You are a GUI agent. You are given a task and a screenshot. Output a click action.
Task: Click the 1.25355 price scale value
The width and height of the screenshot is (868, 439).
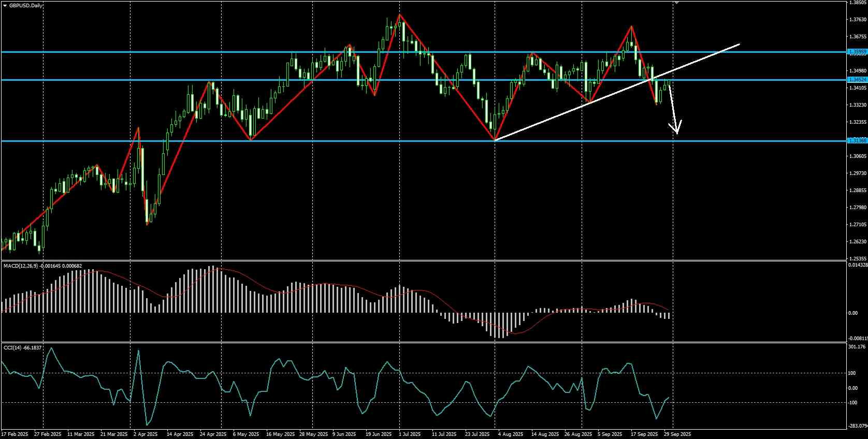pos(858,258)
